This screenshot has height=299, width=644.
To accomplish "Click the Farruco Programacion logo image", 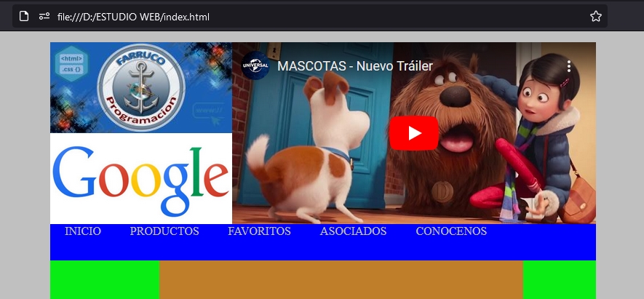I will point(141,87).
